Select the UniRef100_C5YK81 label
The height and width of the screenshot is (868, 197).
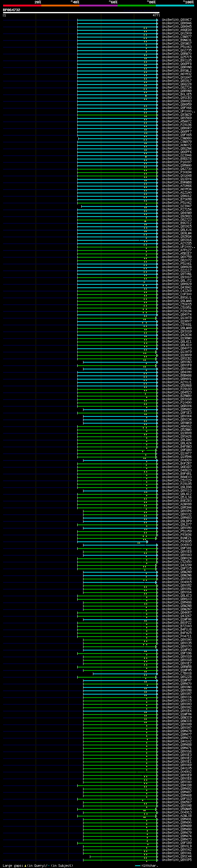pos(176,325)
